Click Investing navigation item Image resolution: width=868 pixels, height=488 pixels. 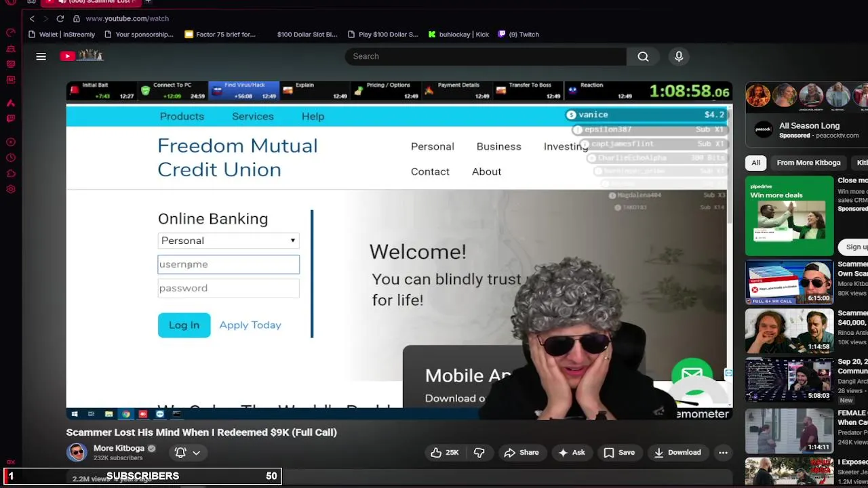coord(566,146)
